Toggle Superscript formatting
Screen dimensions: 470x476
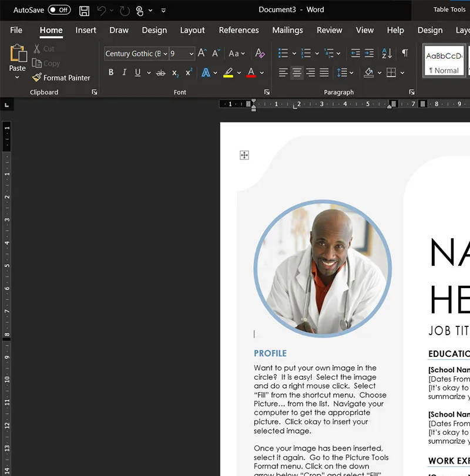point(189,72)
